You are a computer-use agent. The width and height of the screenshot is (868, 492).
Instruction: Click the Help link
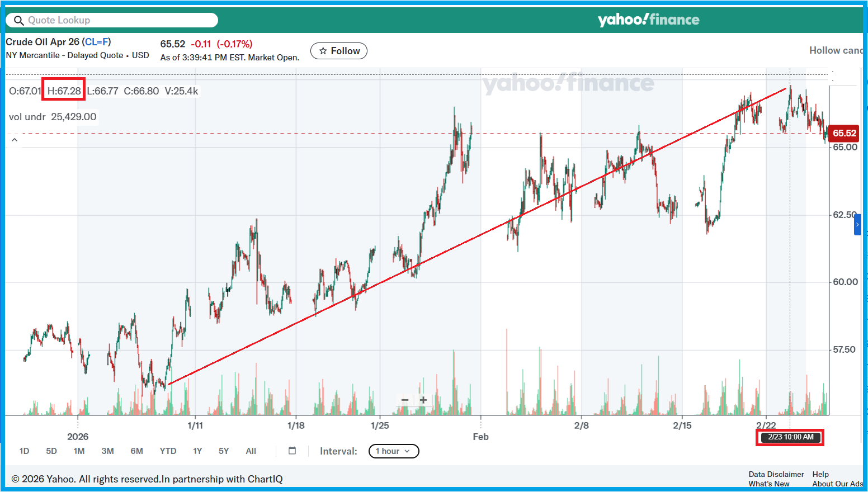click(820, 474)
